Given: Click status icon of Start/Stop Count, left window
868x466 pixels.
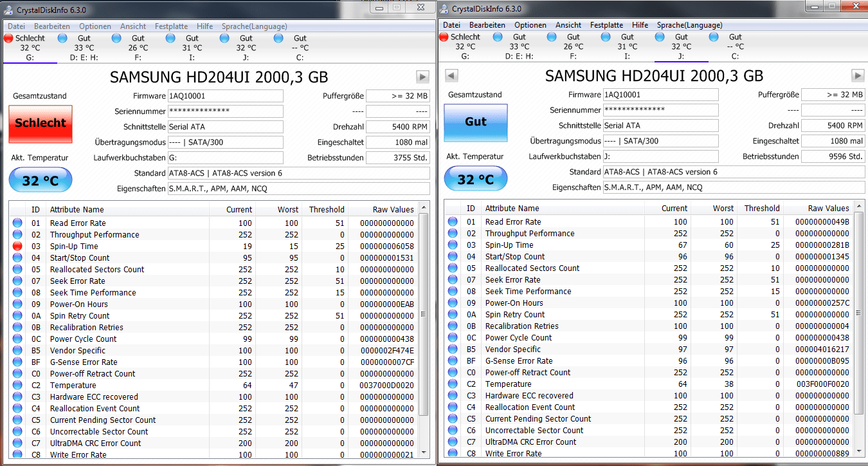Looking at the screenshot, I should (x=17, y=258).
